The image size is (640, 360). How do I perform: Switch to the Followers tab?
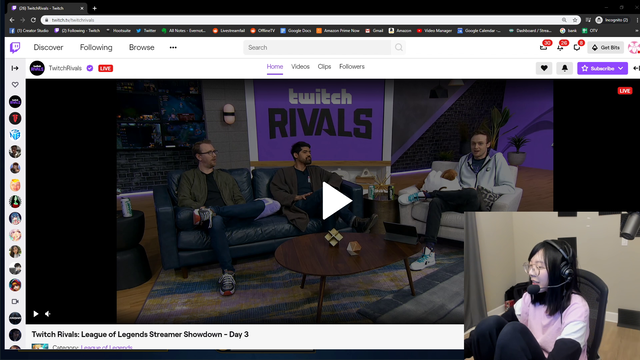[x=352, y=67]
